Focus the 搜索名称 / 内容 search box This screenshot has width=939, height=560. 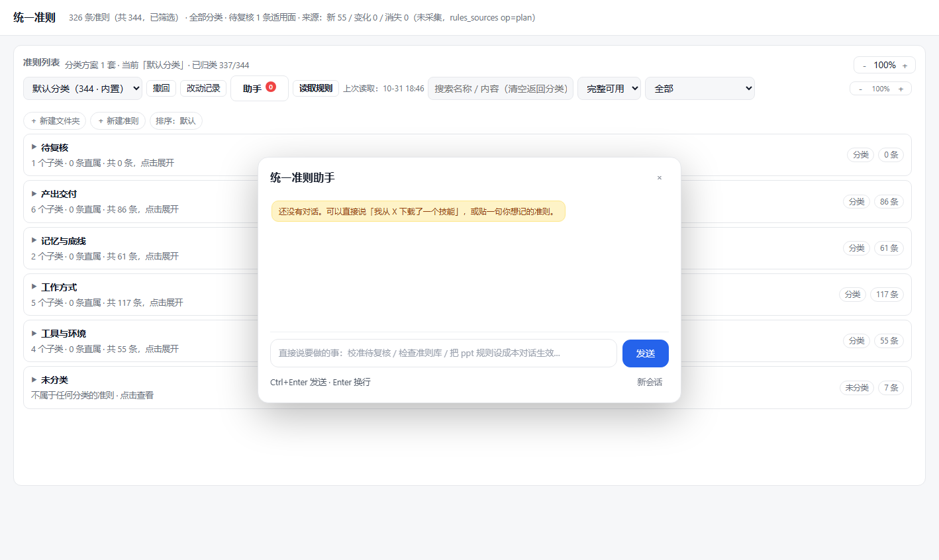501,89
